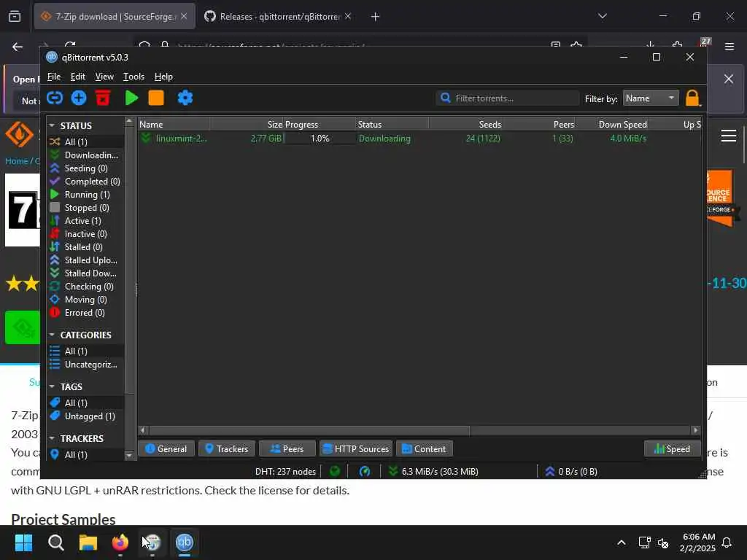Screen dimensions: 747x560
Task: Click the Firefox taskbar icon
Action: [x=120, y=542]
